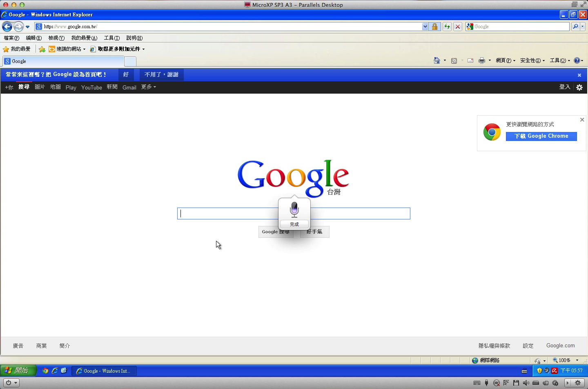Open 新聞 news link
588x389 pixels.
point(112,87)
